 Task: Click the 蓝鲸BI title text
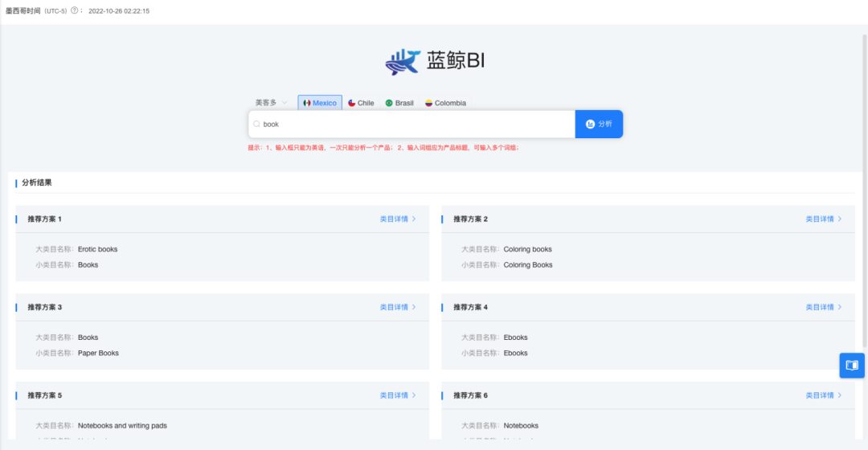pos(456,60)
